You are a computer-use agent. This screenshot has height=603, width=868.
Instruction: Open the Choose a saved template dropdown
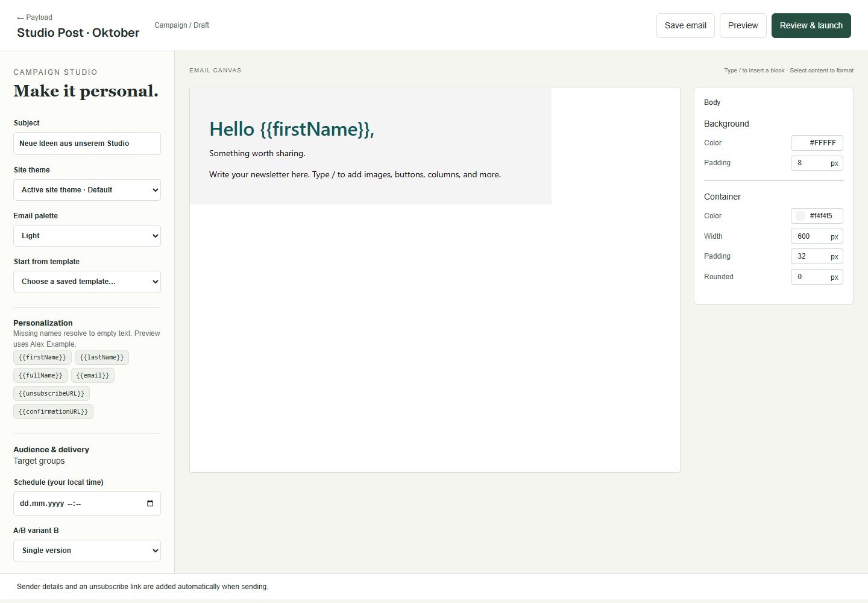point(87,282)
